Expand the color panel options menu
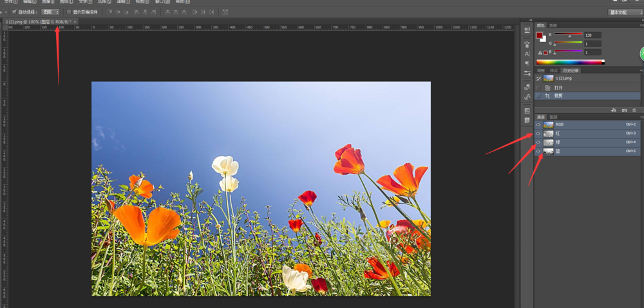The height and width of the screenshot is (308, 644). coord(641,25)
